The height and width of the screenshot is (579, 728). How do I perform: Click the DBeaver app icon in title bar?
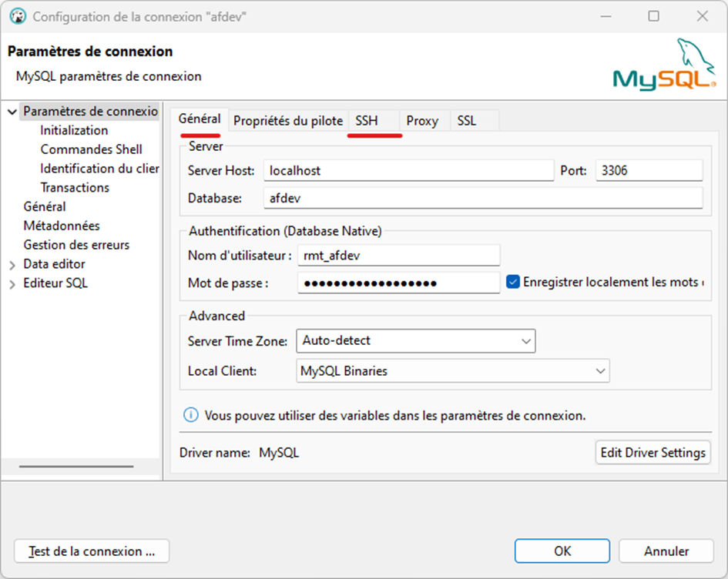point(18,17)
